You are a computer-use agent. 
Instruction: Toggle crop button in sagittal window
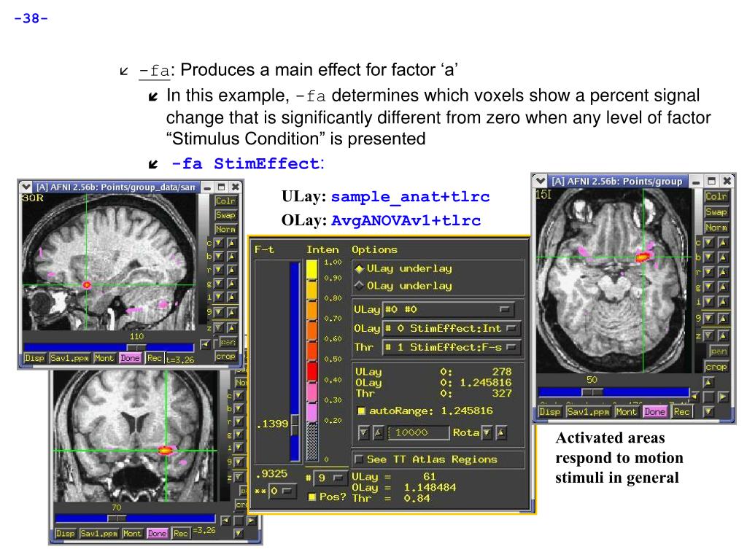[225, 357]
